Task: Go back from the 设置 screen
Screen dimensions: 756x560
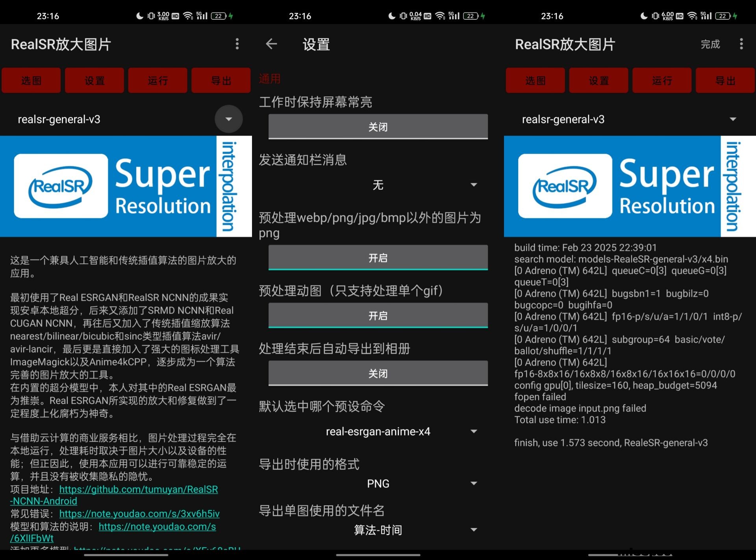Action: pos(271,44)
